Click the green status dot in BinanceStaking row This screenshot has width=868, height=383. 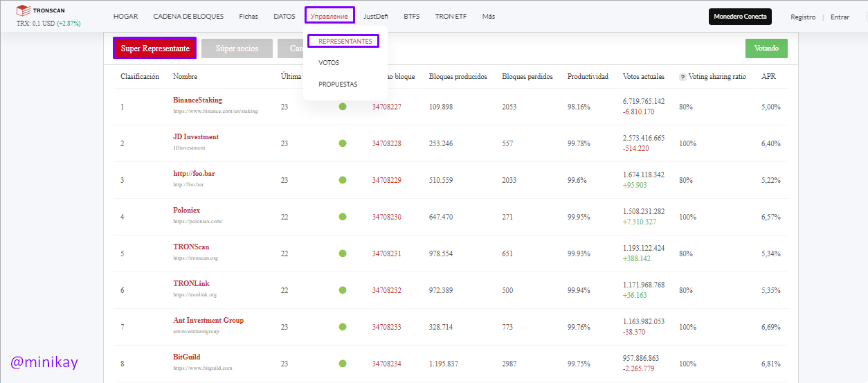(343, 107)
